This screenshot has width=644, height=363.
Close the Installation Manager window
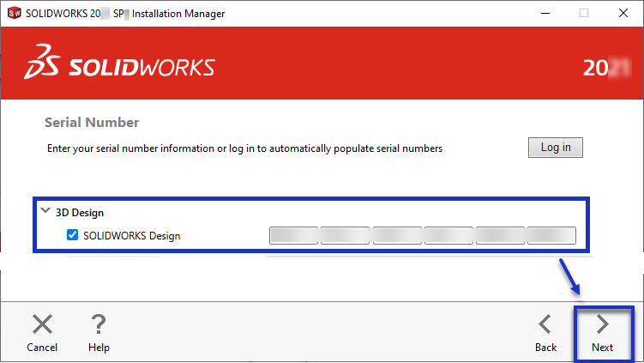(623, 13)
